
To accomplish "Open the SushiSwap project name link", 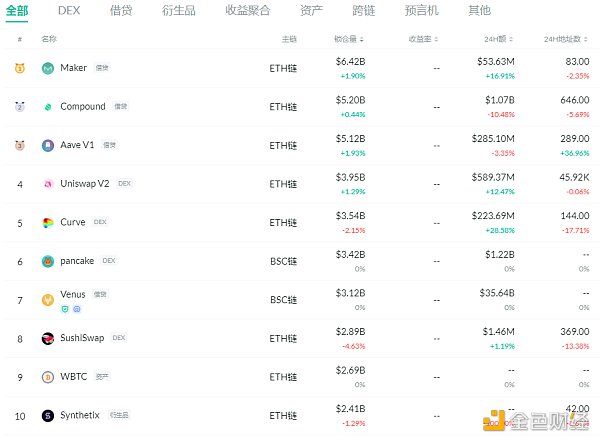I will click(83, 338).
